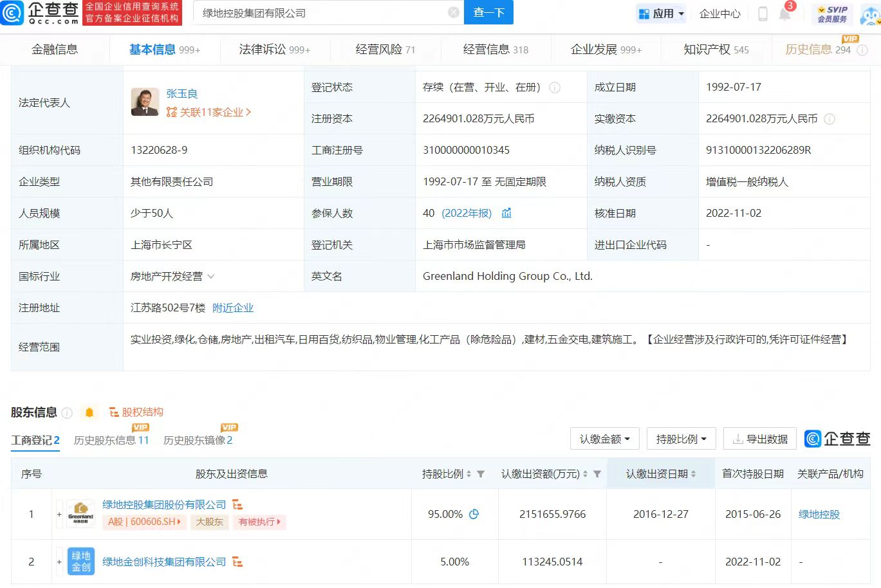
Task: Open the SVIP member services badge
Action: pos(832,14)
